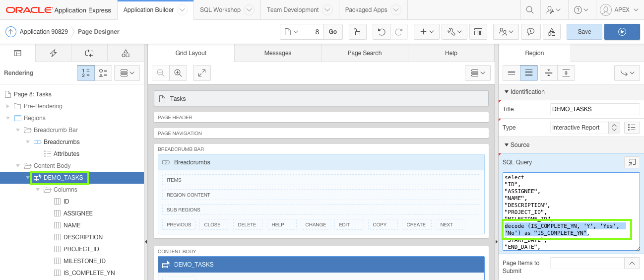The height and width of the screenshot is (280, 644).
Task: Open the SQL Workshop tab
Action: pos(220,10)
